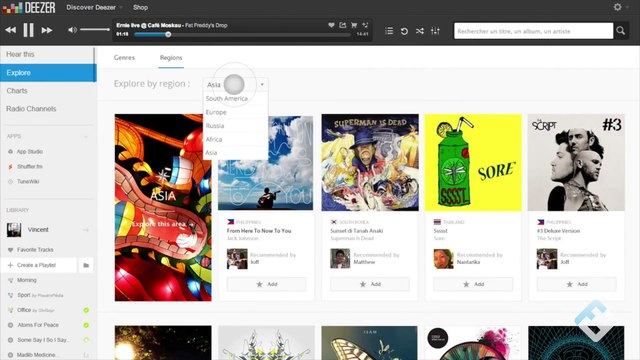Click the search magnifier button
The width and height of the screenshot is (640, 360).
pos(621,31)
